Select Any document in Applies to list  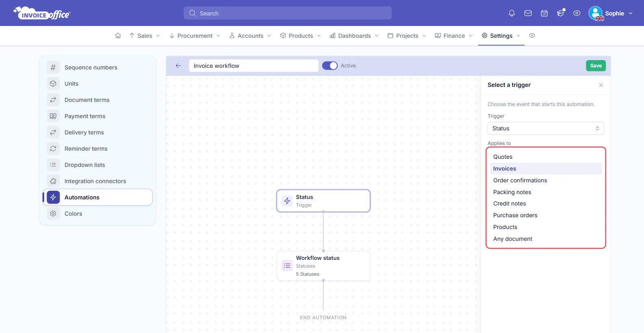546,239
